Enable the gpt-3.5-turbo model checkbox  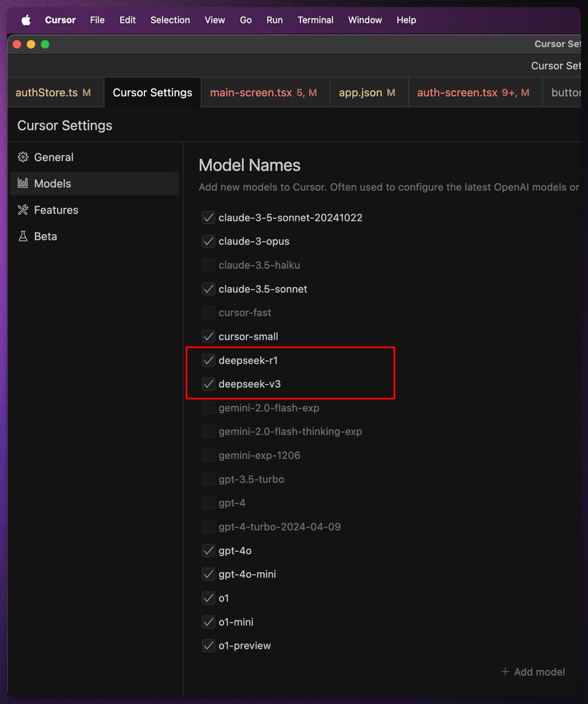(208, 479)
